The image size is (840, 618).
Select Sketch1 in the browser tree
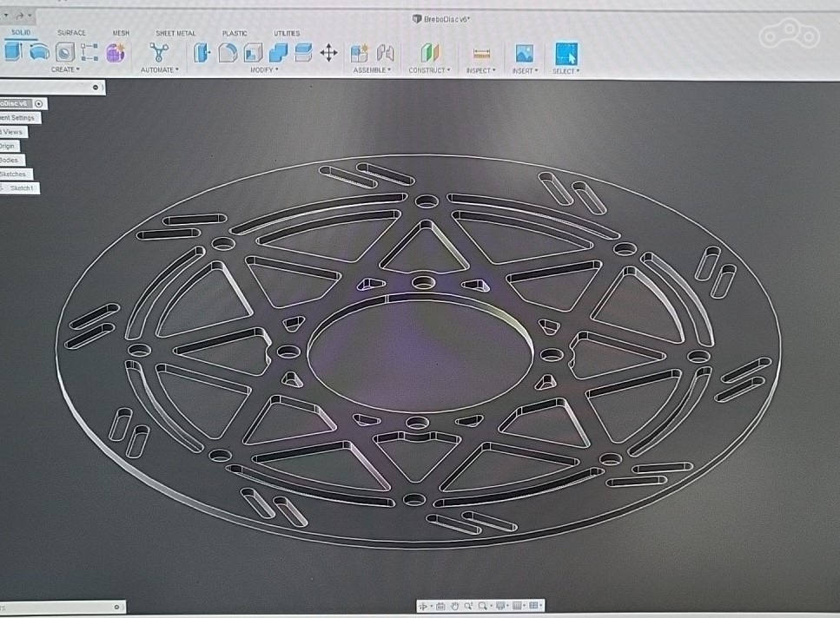click(22, 188)
